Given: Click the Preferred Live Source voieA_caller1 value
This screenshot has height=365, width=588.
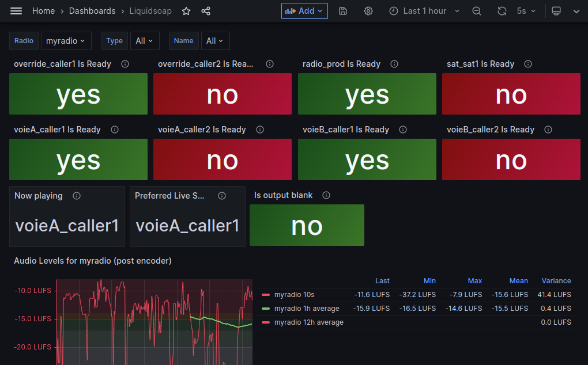Looking at the screenshot, I should pos(187,226).
